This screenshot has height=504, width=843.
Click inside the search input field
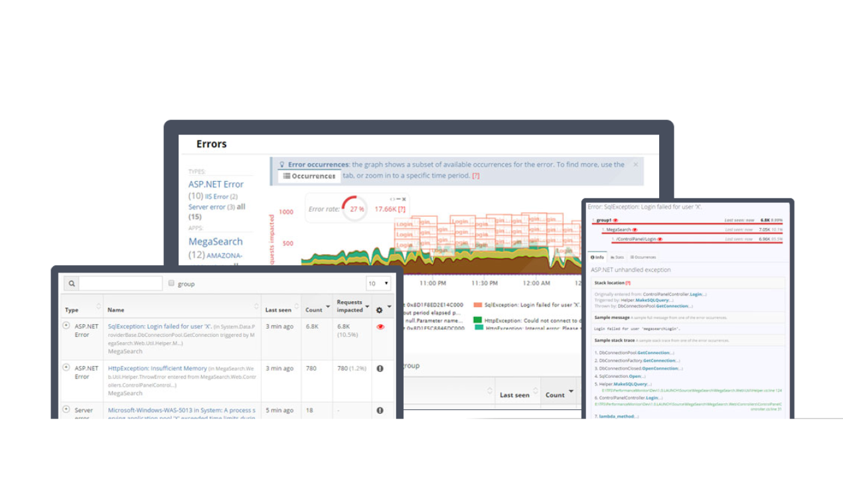click(120, 284)
